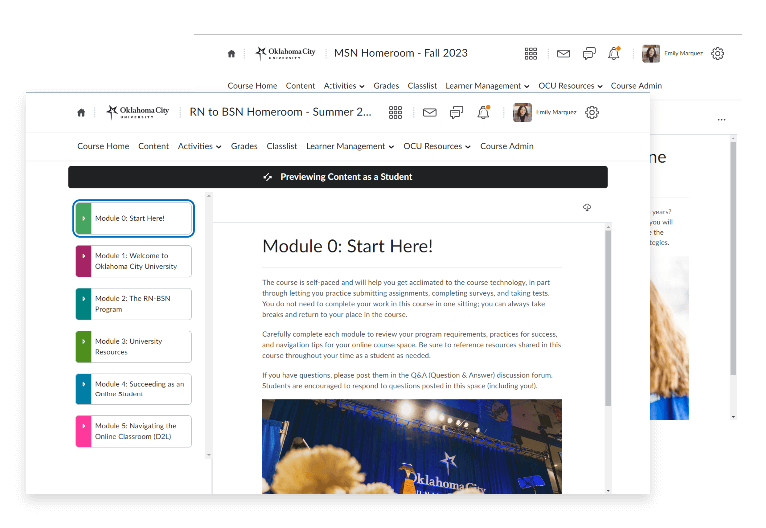Expand Module 4 blue arrow tab
Viewport: 766px width, 528px height.
pos(84,389)
